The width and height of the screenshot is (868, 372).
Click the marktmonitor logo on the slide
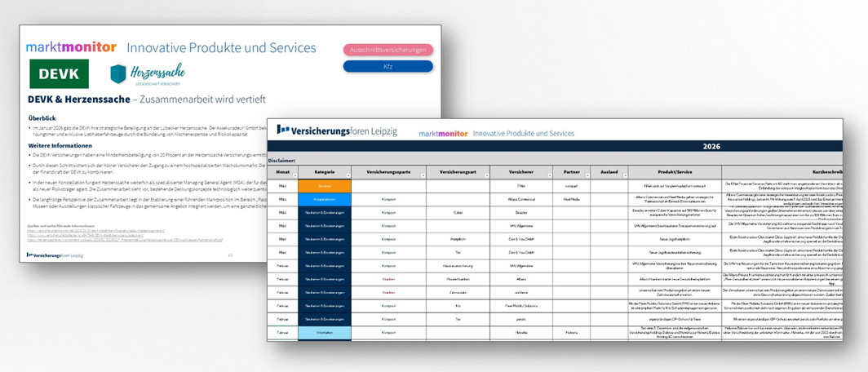[x=72, y=47]
